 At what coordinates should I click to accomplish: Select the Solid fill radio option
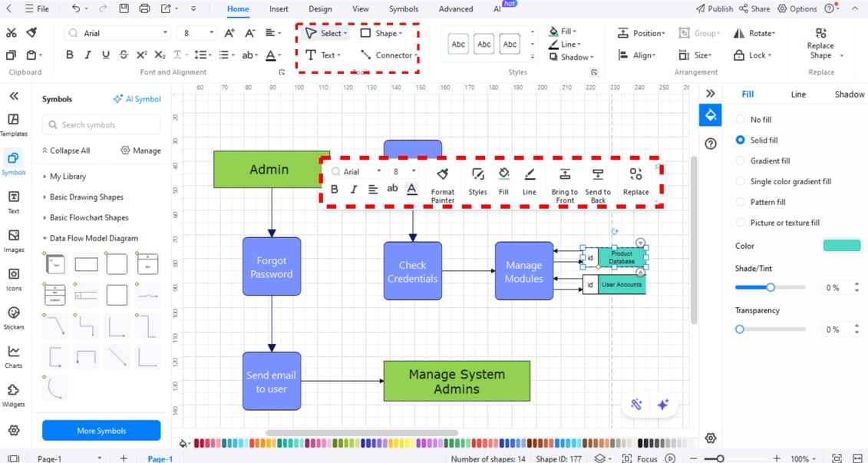(x=740, y=140)
